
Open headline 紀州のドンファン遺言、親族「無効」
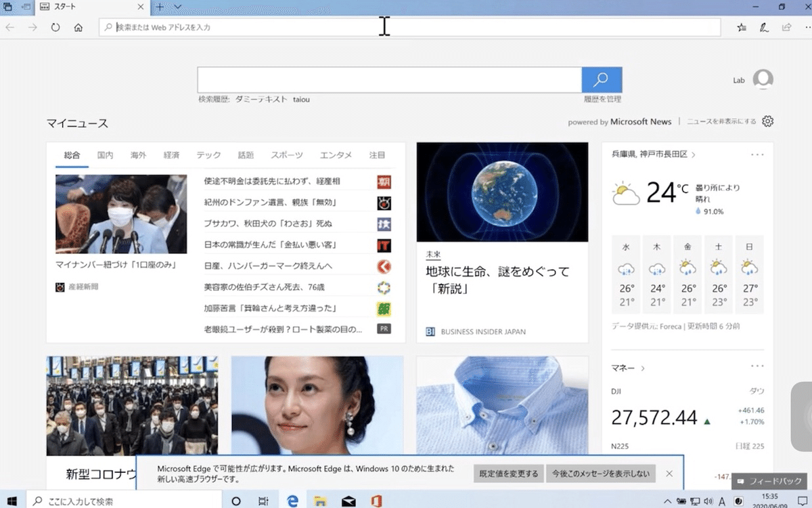(x=270, y=203)
